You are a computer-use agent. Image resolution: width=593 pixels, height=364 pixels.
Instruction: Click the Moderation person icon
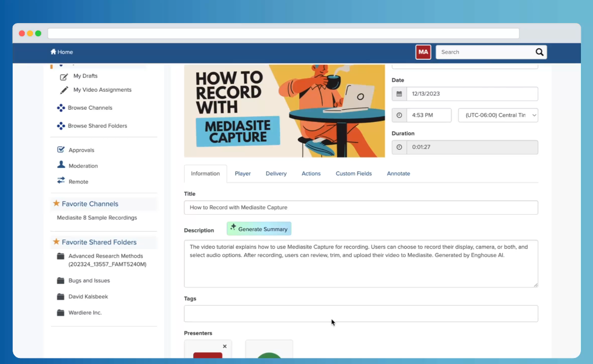[61, 164]
